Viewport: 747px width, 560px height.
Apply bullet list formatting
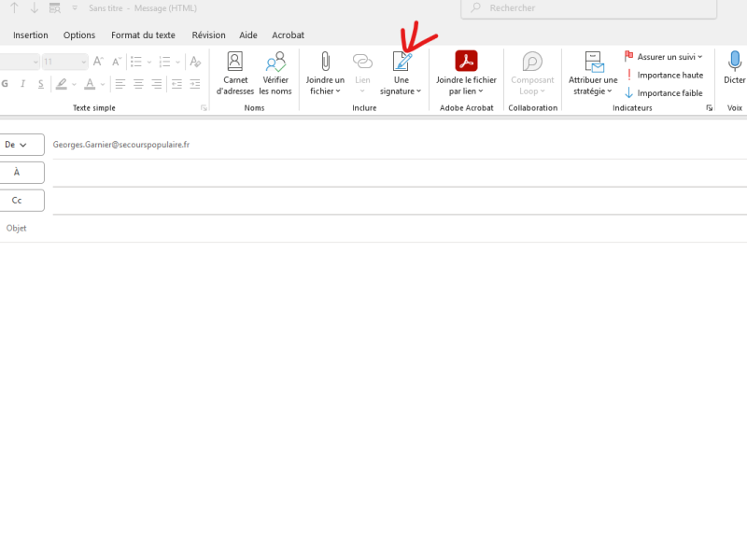click(x=136, y=62)
